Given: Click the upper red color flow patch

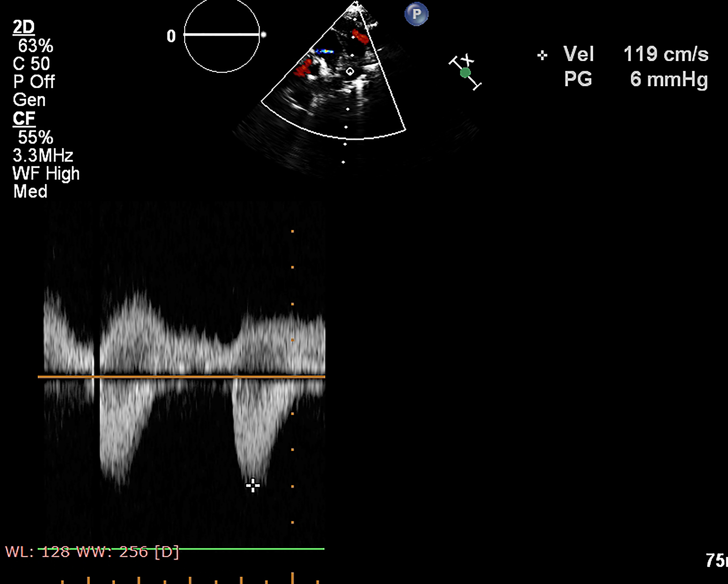Looking at the screenshot, I should 360,37.
